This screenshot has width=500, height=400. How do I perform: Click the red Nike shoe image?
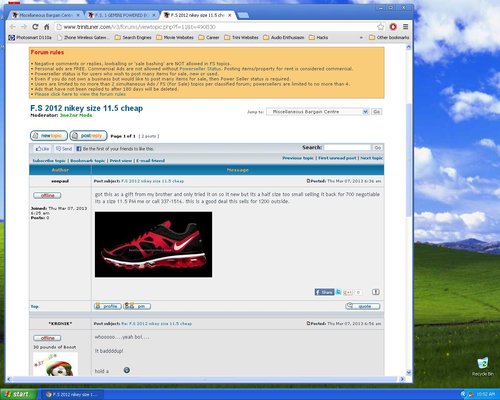point(153,244)
